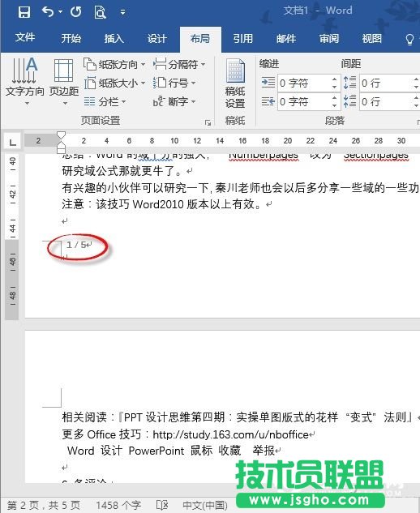Open the study.163.com/u/nboffice link
The width and height of the screenshot is (420, 513).
(231, 434)
